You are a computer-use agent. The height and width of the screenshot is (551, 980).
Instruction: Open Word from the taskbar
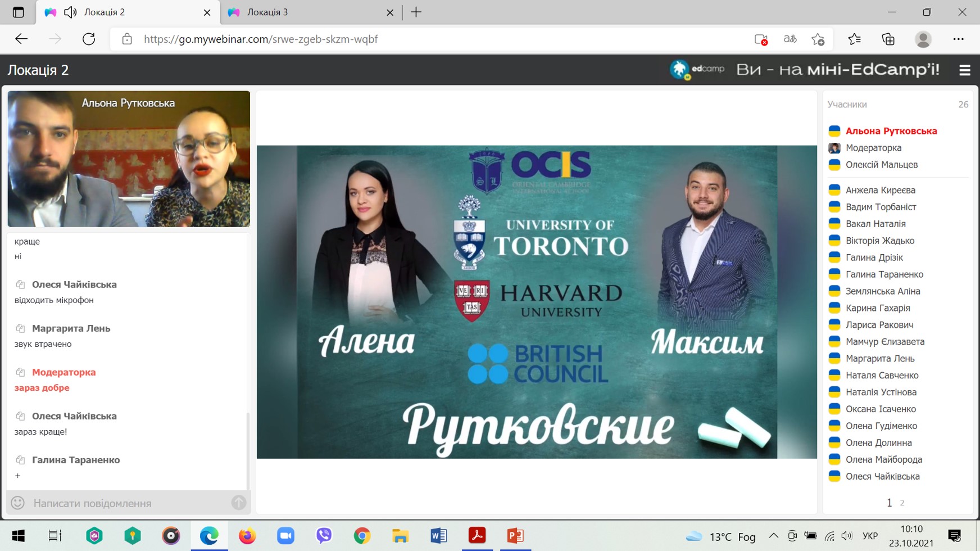(x=439, y=536)
